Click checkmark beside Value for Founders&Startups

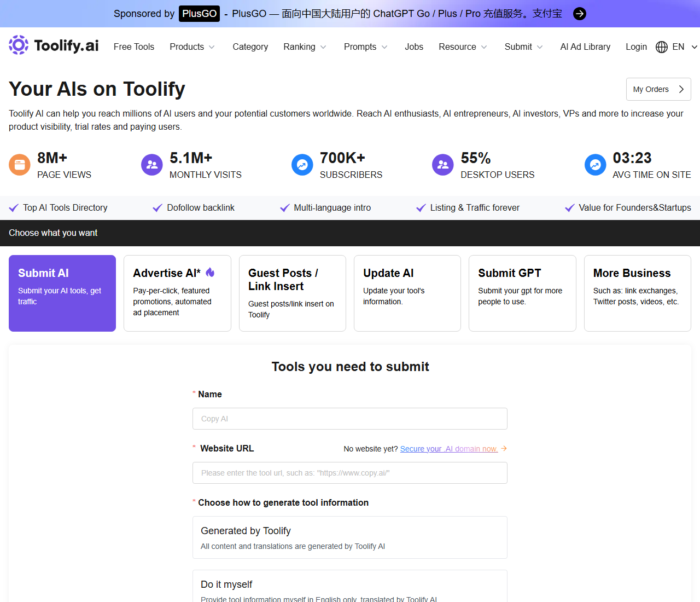(x=570, y=208)
